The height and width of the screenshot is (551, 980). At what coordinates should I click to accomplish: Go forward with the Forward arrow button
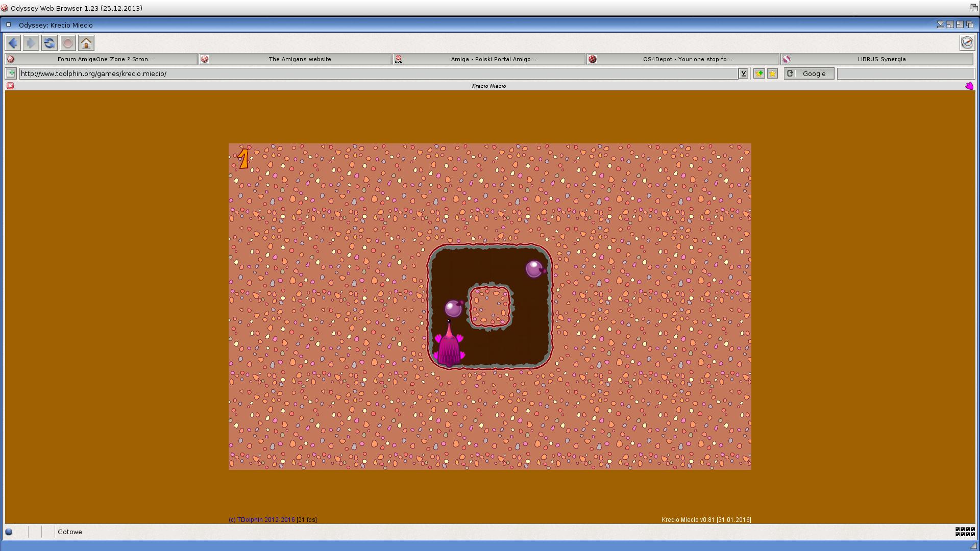click(x=31, y=43)
